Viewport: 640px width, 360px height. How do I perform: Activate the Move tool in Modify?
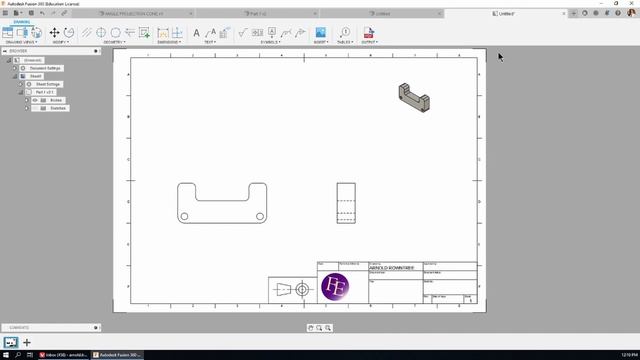tap(54, 33)
